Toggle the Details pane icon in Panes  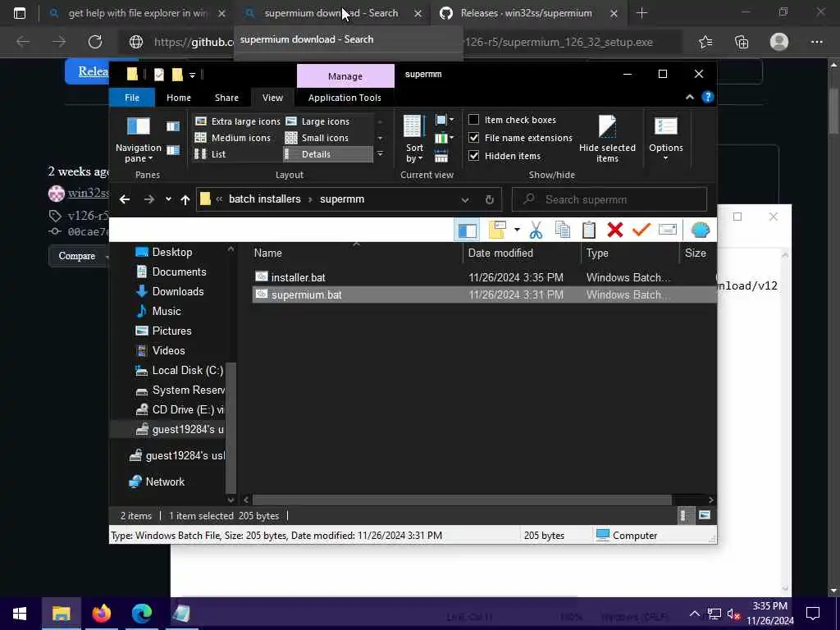tap(172, 150)
